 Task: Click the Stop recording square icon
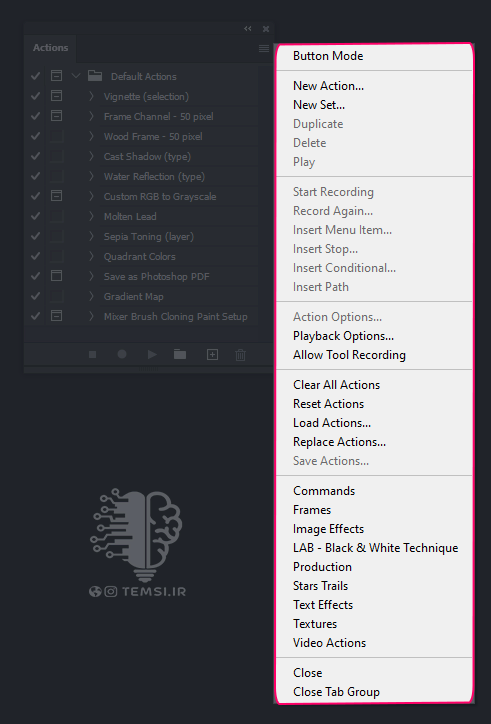click(92, 355)
